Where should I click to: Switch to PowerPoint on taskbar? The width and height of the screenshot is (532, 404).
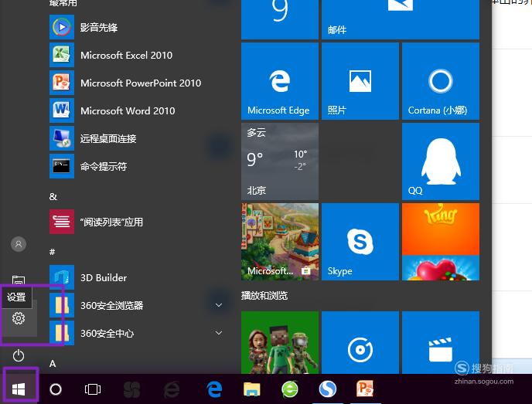[365, 389]
